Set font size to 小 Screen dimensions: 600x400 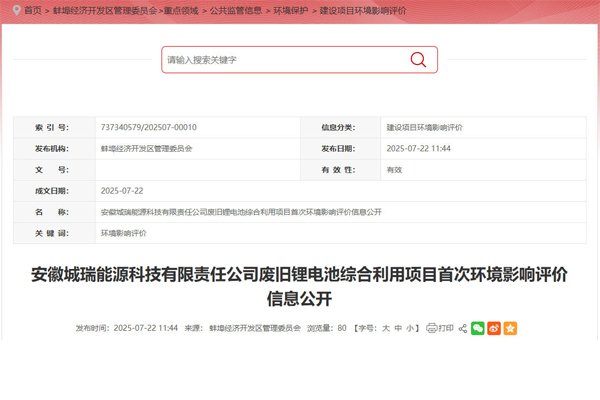click(410, 327)
